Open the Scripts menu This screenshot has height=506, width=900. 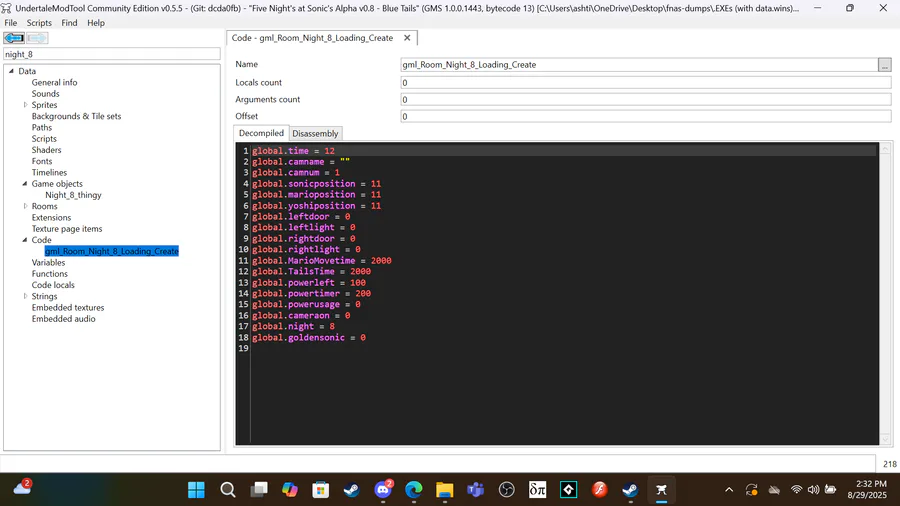click(x=39, y=23)
